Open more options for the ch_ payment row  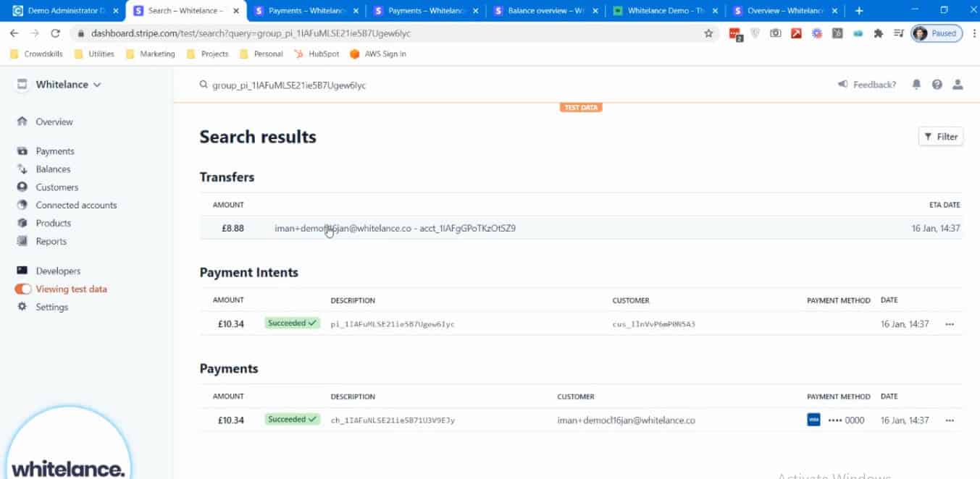[x=950, y=420]
